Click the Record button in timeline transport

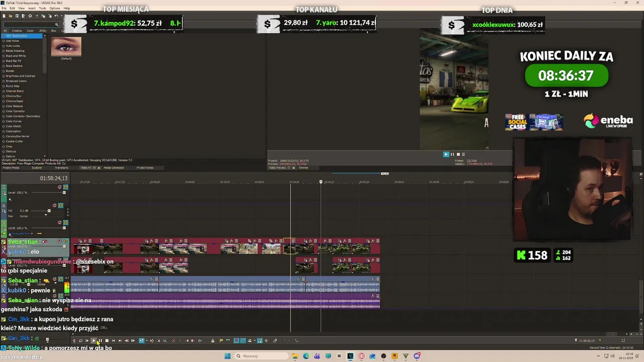(x=74, y=341)
